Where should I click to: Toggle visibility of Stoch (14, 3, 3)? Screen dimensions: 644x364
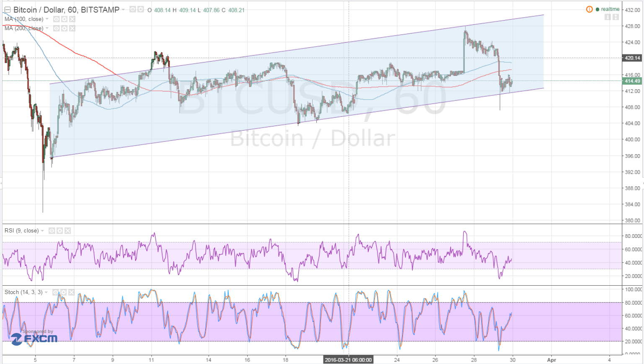coord(55,292)
